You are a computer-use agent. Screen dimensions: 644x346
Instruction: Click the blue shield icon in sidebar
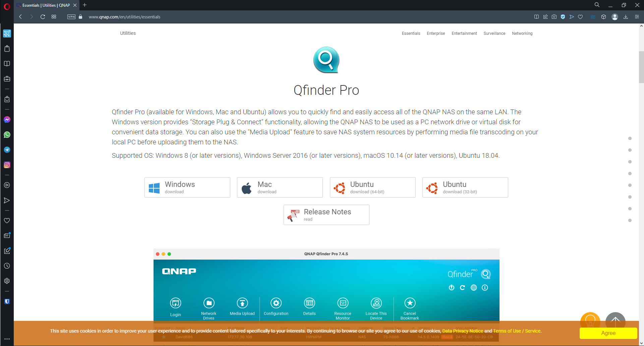tap(7, 301)
